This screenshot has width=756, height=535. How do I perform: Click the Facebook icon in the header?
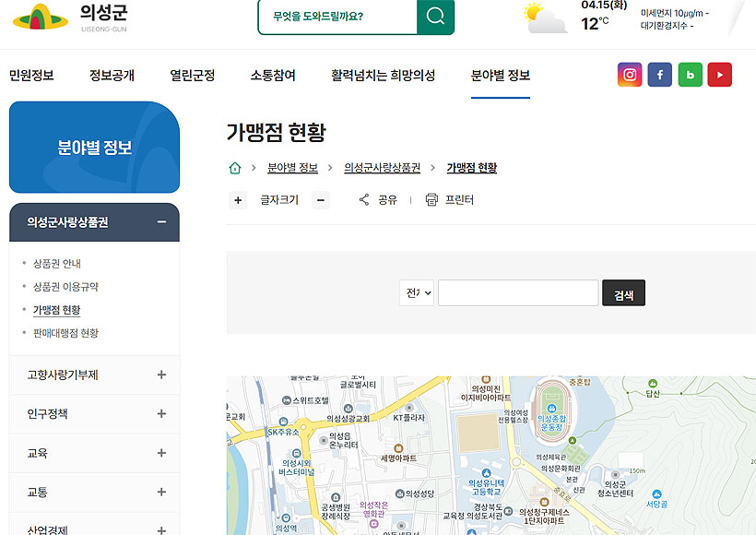coord(660,74)
